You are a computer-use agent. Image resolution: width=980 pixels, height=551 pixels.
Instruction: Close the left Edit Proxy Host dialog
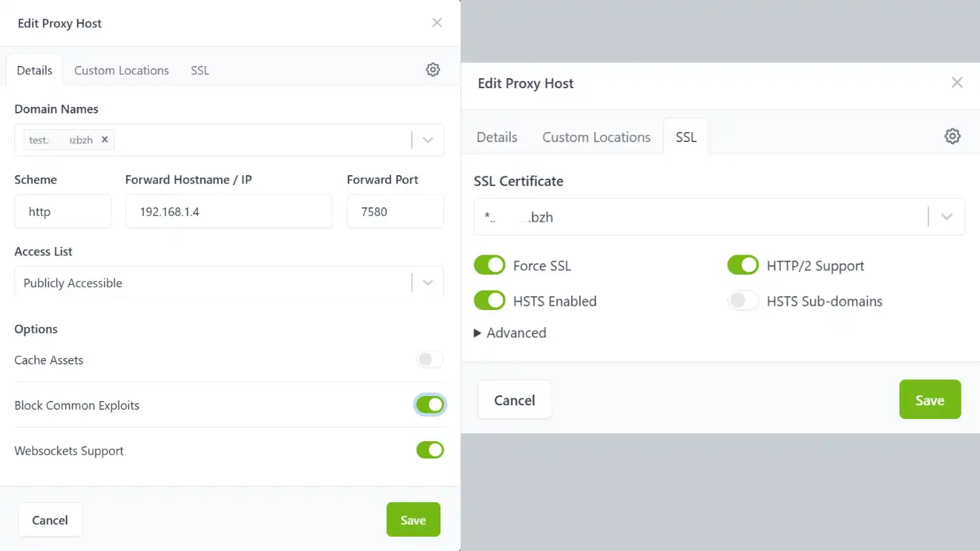point(437,23)
